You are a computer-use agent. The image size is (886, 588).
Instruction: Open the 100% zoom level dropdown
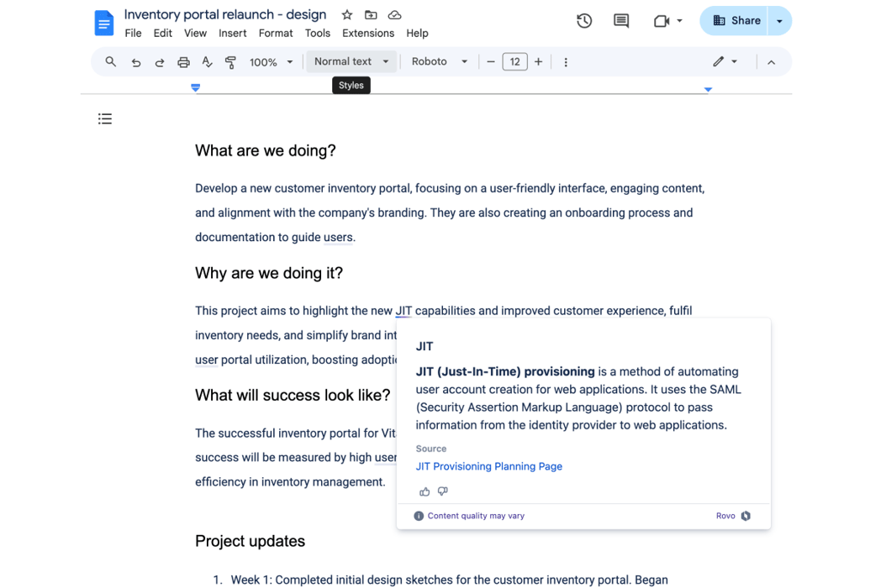click(271, 62)
